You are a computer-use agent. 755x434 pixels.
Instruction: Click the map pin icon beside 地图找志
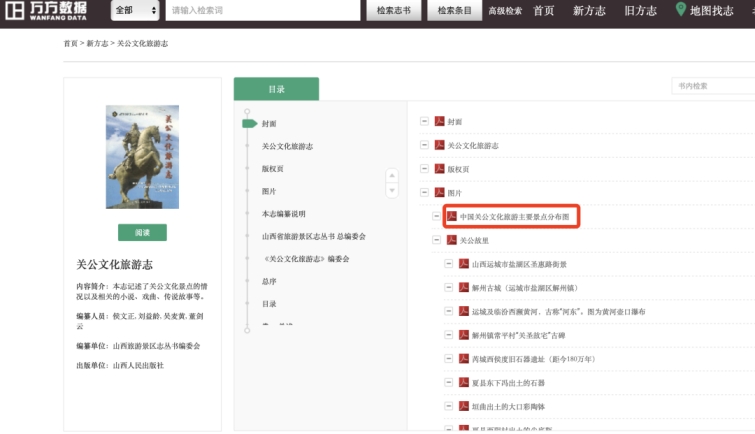point(681,10)
